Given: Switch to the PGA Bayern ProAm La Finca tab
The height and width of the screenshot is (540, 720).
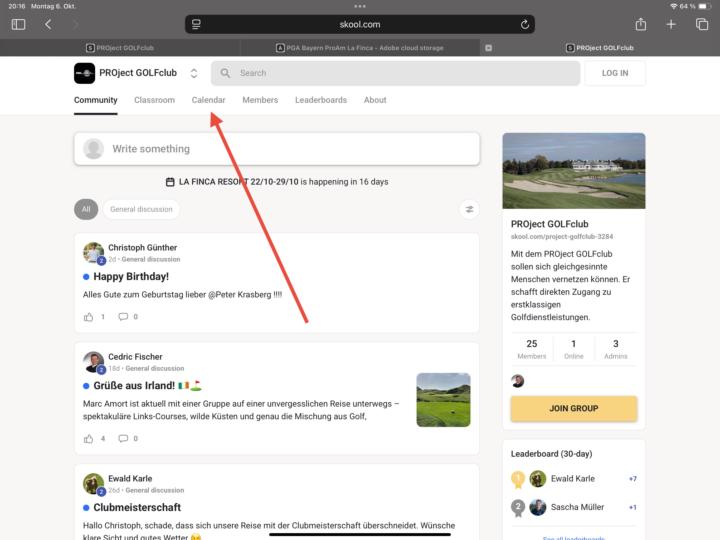Looking at the screenshot, I should [360, 48].
